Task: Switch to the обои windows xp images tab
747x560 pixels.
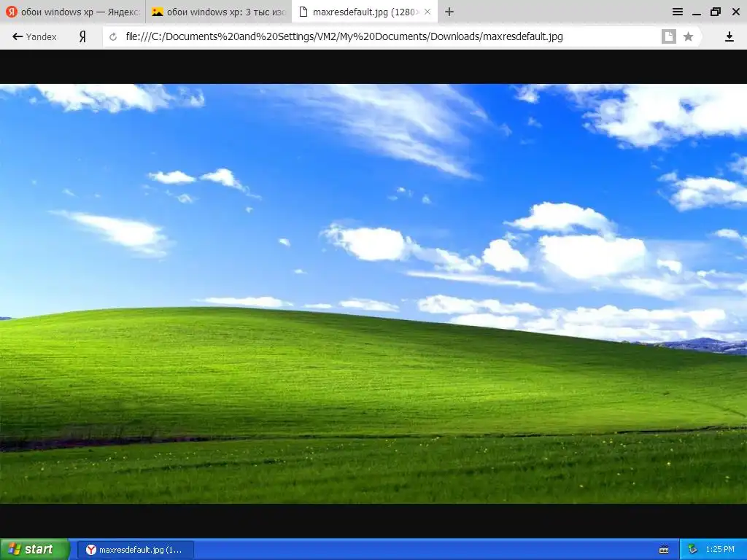Action: (218, 12)
